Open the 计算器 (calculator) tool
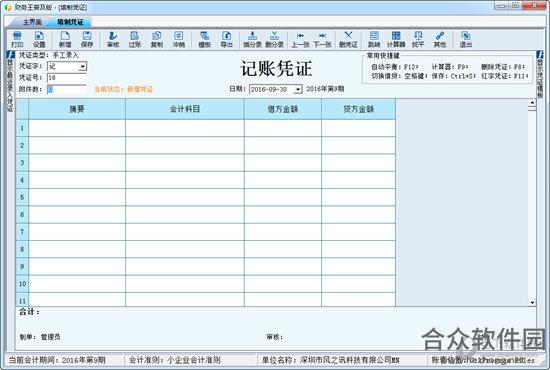 click(396, 39)
